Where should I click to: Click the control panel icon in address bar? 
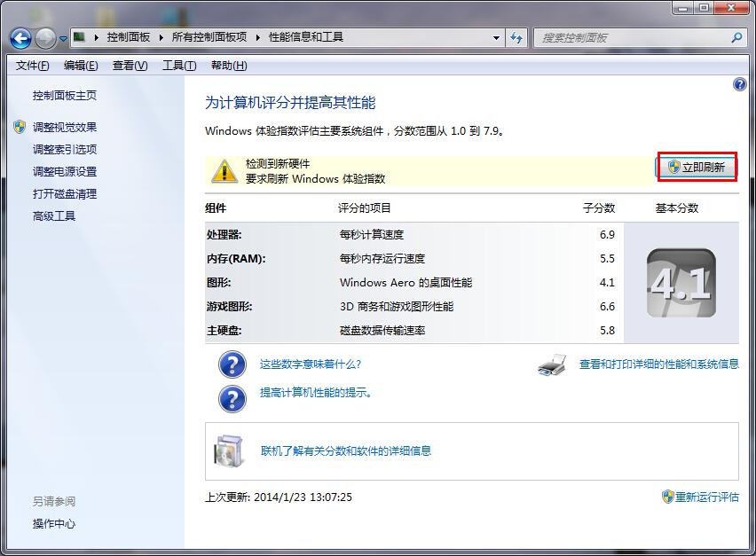[79, 37]
